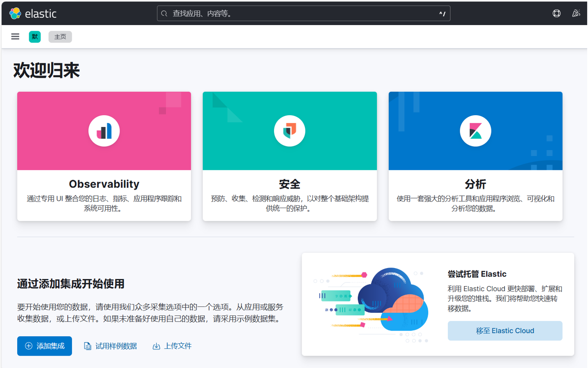Click the search magnifier icon
The height and width of the screenshot is (368, 588).
tap(164, 14)
